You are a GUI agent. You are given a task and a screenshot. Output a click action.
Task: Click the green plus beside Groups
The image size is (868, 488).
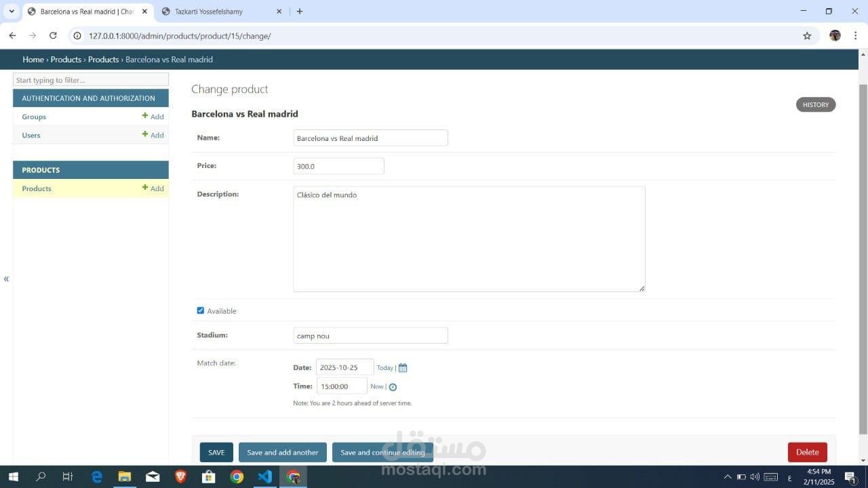pyautogui.click(x=144, y=116)
